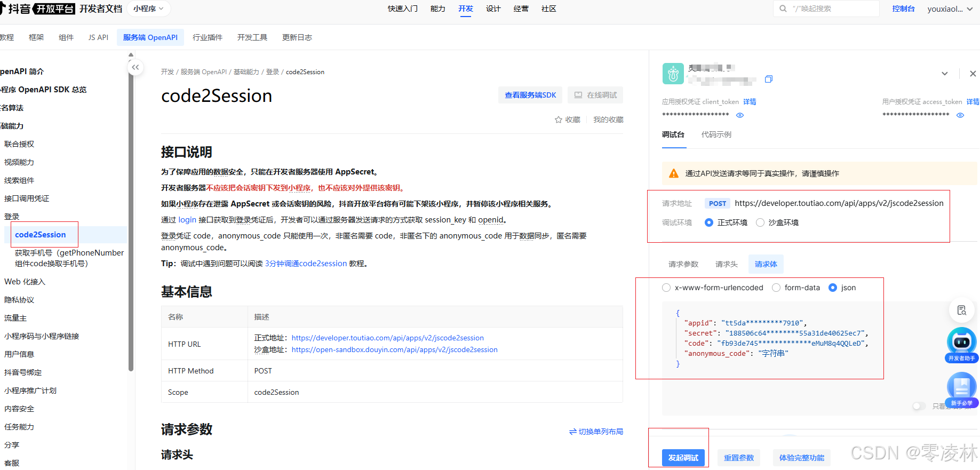Switch to 框架 tab
Image resolution: width=980 pixels, height=470 pixels.
point(36,37)
